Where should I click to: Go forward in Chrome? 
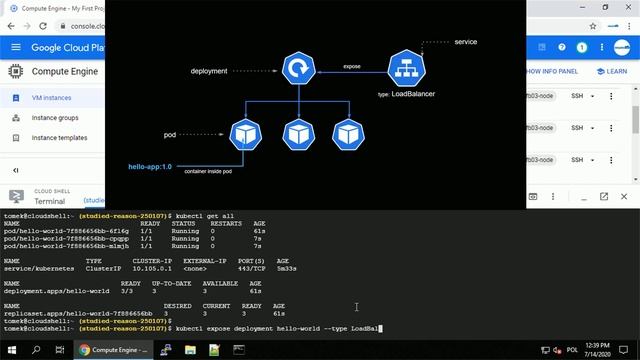coord(27,26)
